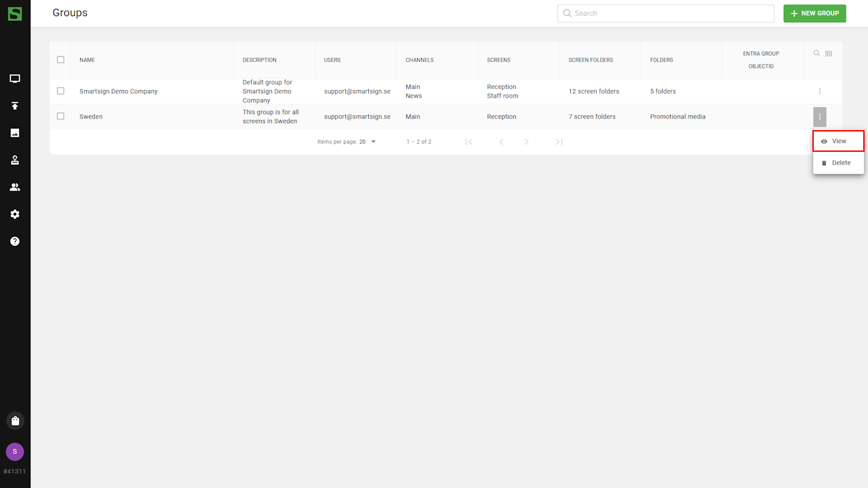Click the stamp-shaped icon in sidebar
The width and height of the screenshot is (868, 488).
[15, 160]
